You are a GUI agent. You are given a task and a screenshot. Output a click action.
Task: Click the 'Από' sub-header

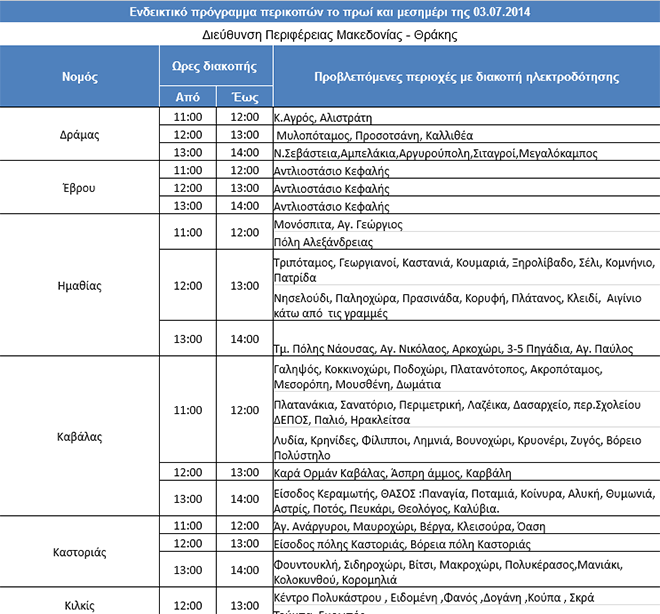pos(187,97)
